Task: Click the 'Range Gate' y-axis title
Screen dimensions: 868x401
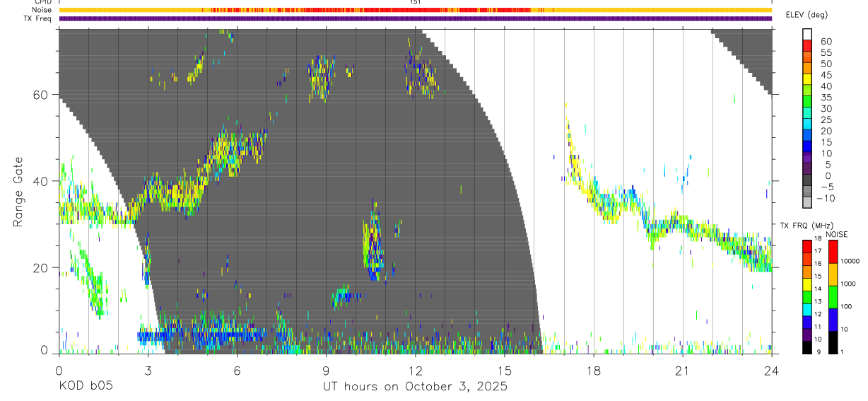Action: pyautogui.click(x=18, y=192)
